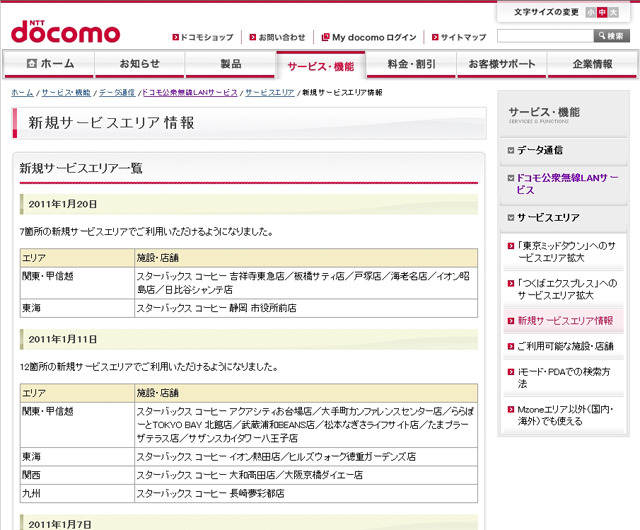This screenshot has height=530, width=640.
Task: Click the site search input field
Action: 545,36
